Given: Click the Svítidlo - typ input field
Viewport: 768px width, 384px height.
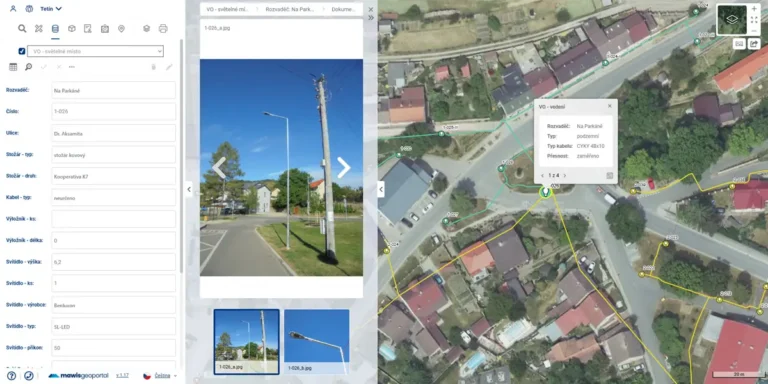Looking at the screenshot, I should [x=114, y=326].
